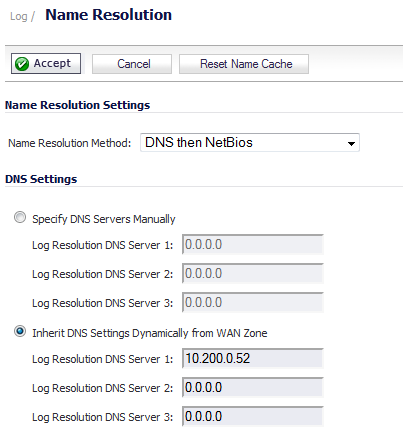This screenshot has height=444, width=403.
Task: Click the green checkmark Accept icon
Action: click(22, 64)
